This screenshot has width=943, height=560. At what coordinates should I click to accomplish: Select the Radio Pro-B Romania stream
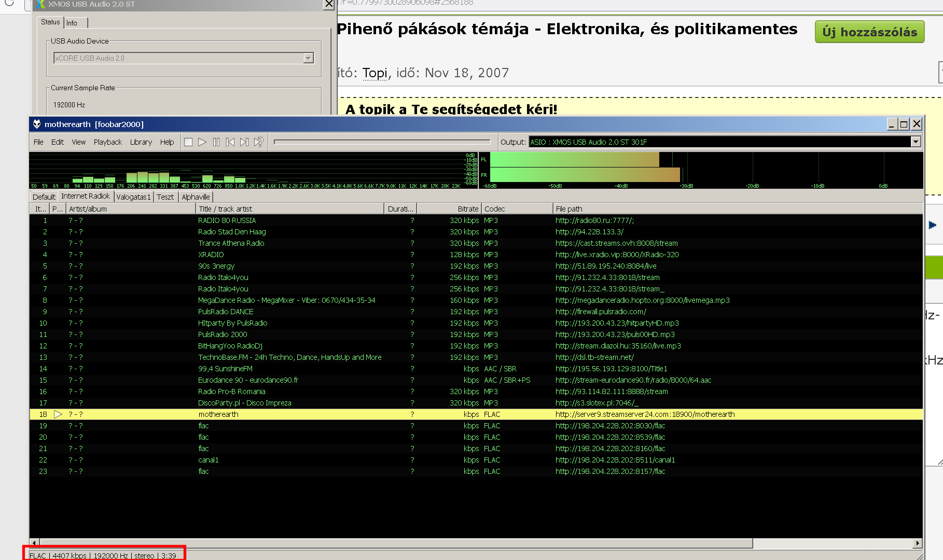click(476, 391)
